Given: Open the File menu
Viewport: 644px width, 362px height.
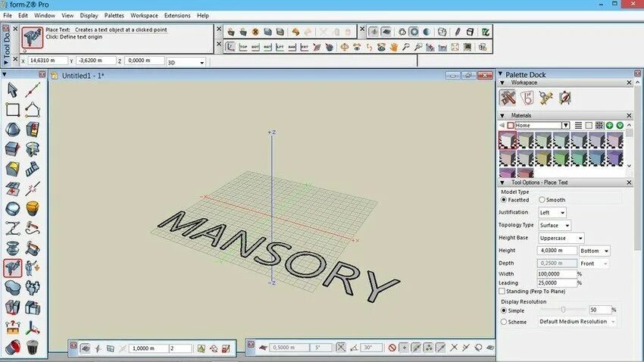Looking at the screenshot, I should point(8,16).
